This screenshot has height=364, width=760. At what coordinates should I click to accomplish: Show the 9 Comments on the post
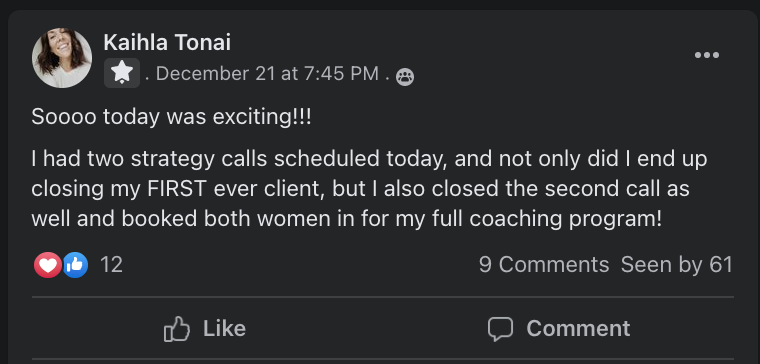coord(544,265)
